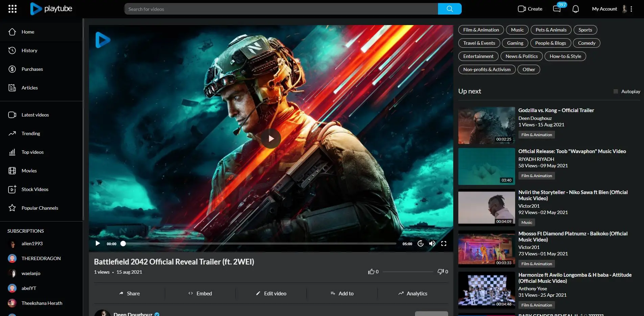The height and width of the screenshot is (316, 644).
Task: Open the apps grid menu icon
Action: pyautogui.click(x=13, y=9)
